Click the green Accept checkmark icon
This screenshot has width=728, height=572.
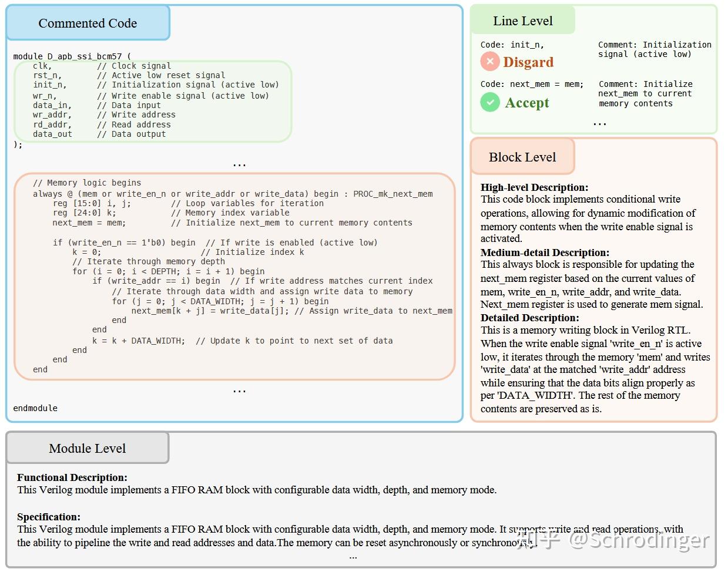click(x=490, y=102)
